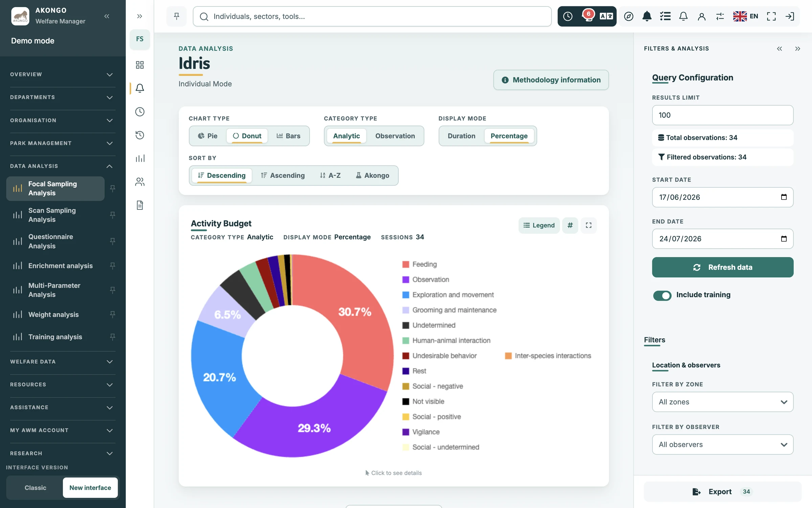
Task: Open the history clock icon in mini sidebar
Action: click(x=140, y=135)
